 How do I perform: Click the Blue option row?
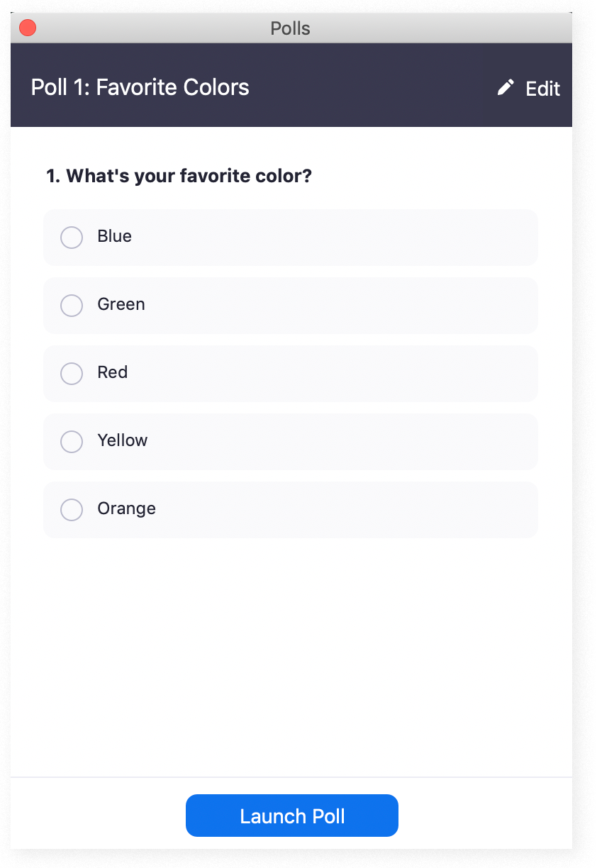[291, 238]
